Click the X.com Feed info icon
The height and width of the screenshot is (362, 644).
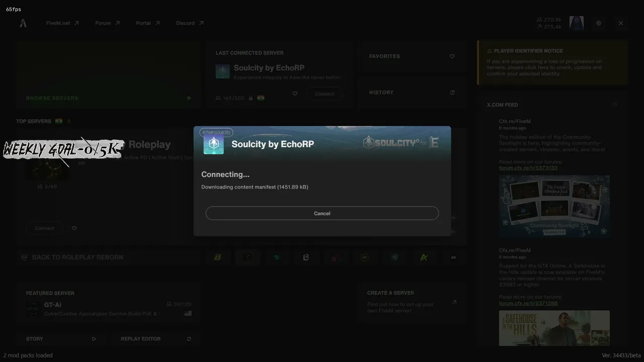point(614,105)
